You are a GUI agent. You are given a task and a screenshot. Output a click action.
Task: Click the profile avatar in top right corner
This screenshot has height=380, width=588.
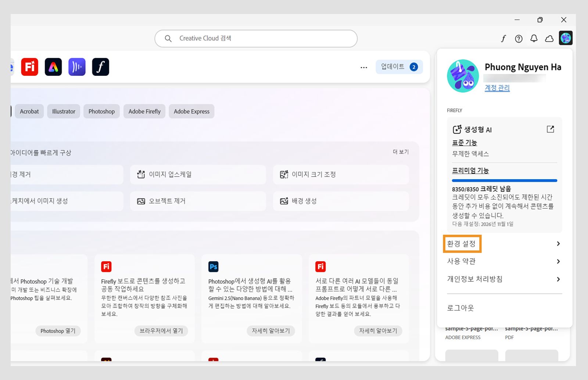click(566, 38)
